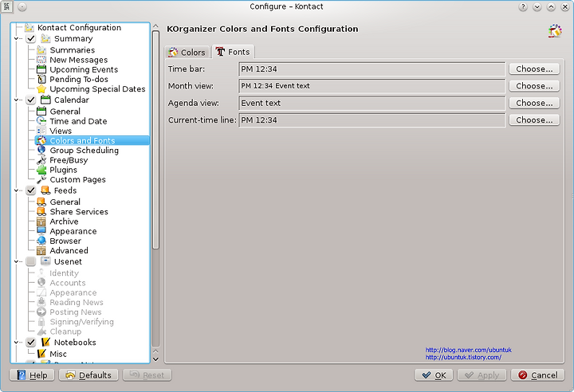Choose a font for Agenda view

pyautogui.click(x=534, y=103)
